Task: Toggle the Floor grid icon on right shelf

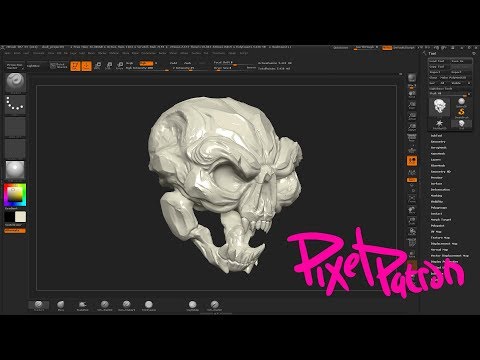Action: tap(412, 150)
